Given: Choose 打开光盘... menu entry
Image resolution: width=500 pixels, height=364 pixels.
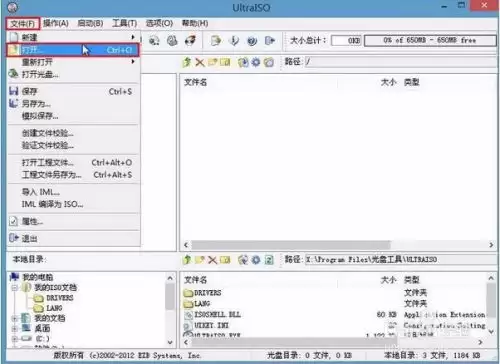Looking at the screenshot, I should coord(73,74).
